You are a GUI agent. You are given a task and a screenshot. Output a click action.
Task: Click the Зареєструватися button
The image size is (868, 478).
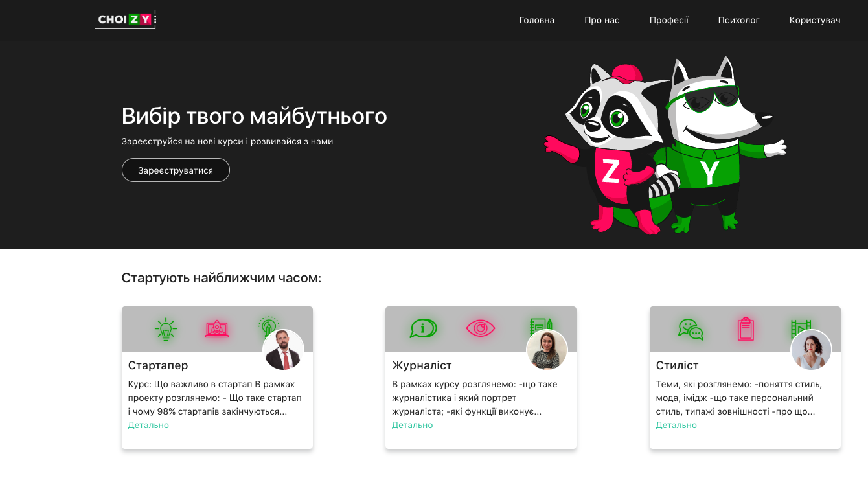click(x=176, y=170)
